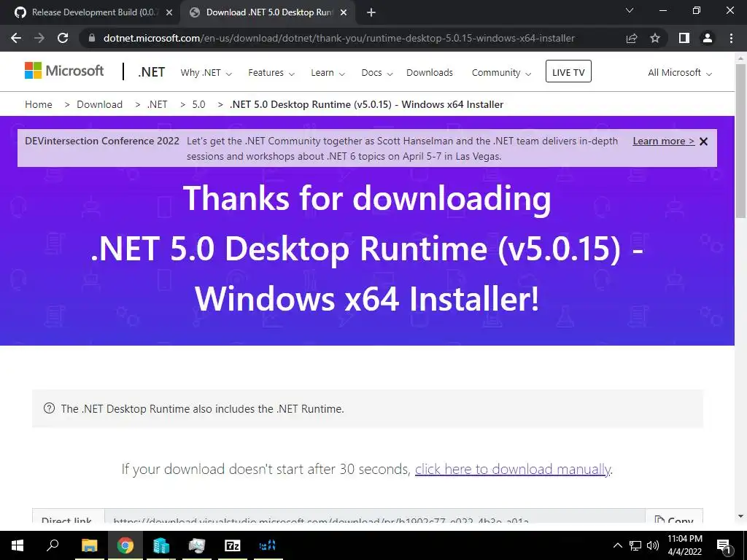747x560 pixels.
Task: Open the volume tray icon
Action: [653, 545]
